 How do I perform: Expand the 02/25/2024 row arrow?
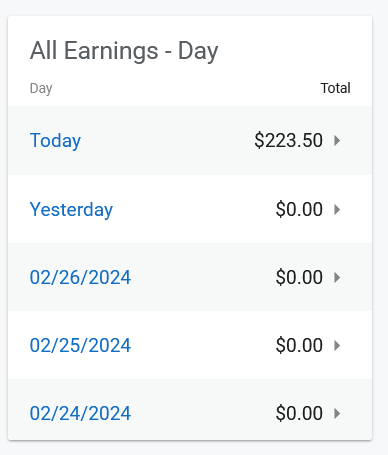(x=337, y=346)
